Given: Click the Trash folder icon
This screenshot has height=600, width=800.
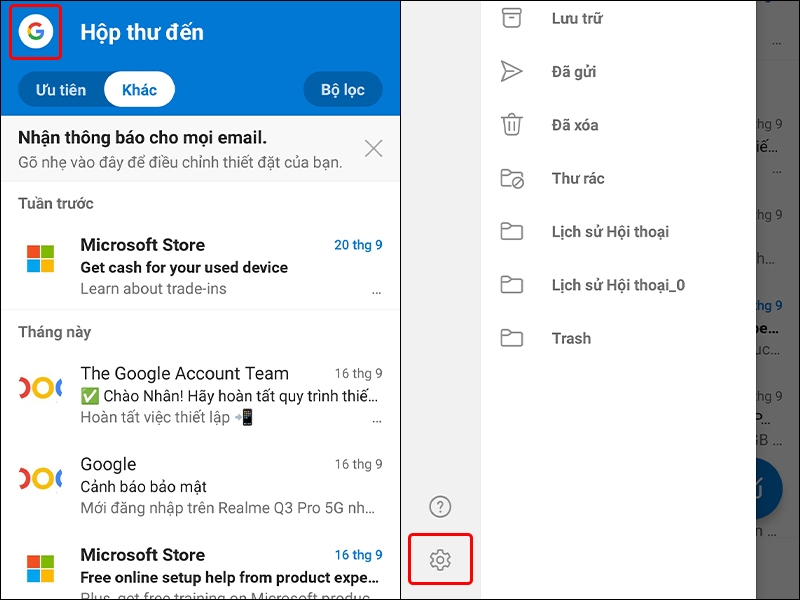Looking at the screenshot, I should 511,338.
